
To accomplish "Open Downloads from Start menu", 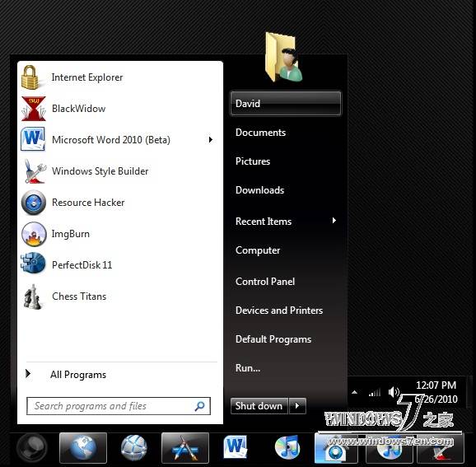I will click(259, 190).
